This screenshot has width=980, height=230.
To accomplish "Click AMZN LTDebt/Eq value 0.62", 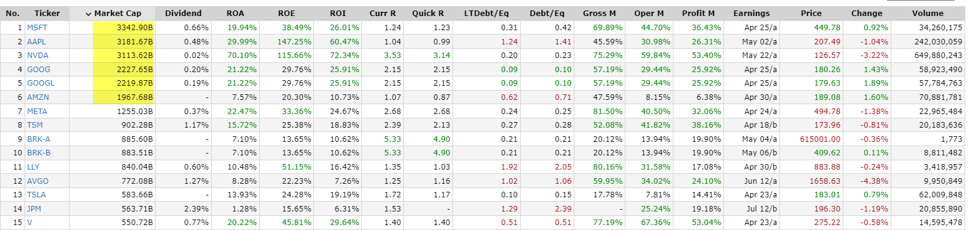I will coord(509,97).
